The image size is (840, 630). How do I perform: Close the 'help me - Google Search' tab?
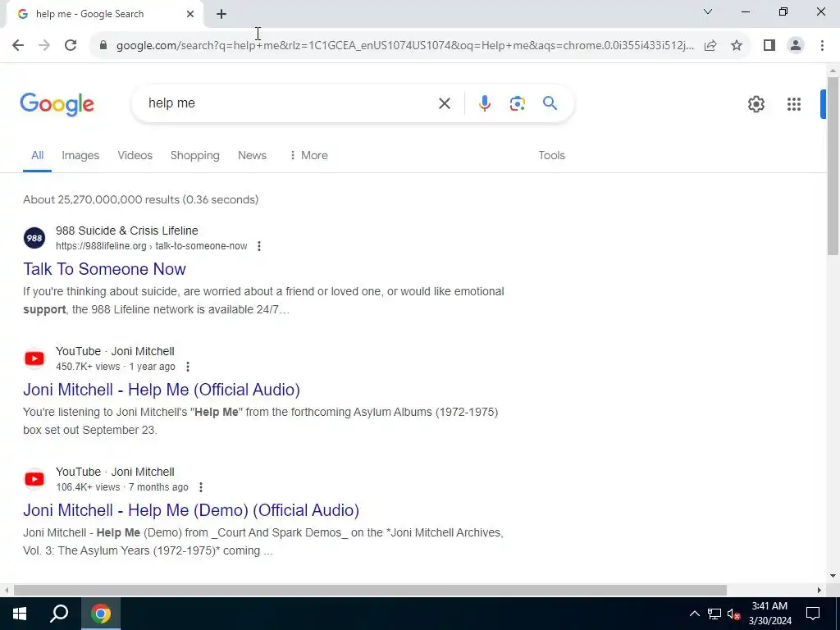pyautogui.click(x=190, y=14)
